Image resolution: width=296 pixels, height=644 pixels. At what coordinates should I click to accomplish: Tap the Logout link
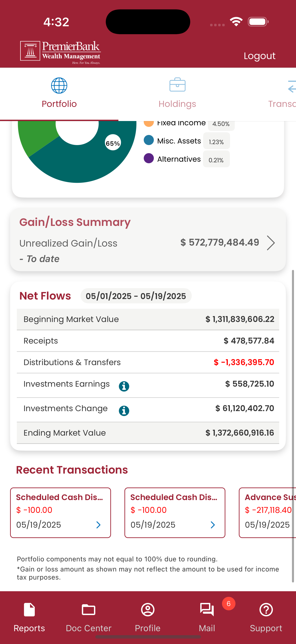click(x=260, y=56)
